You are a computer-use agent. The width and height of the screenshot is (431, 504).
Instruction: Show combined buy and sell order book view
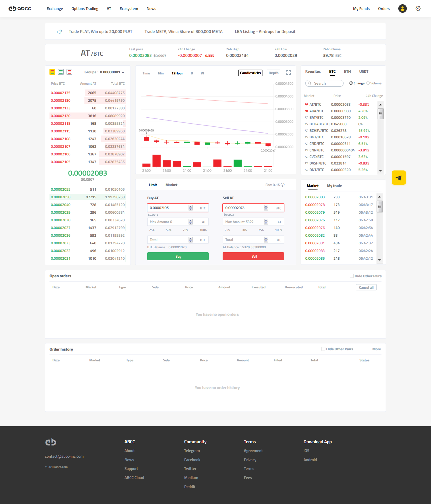[52, 72]
